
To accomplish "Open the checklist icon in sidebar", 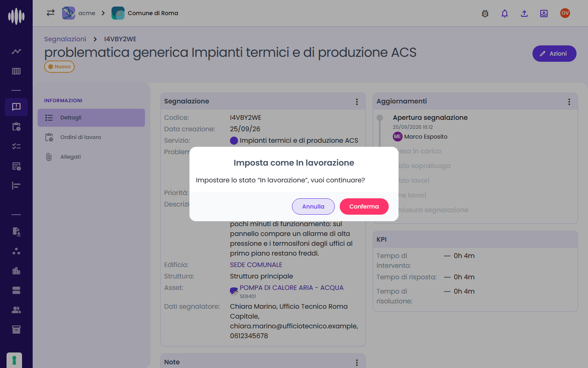I will tap(16, 146).
